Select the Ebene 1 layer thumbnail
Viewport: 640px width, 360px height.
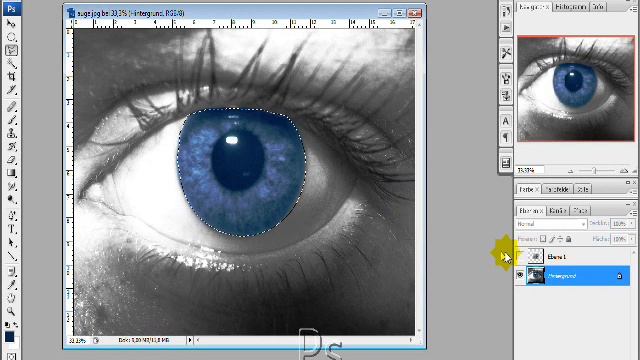pyautogui.click(x=536, y=256)
